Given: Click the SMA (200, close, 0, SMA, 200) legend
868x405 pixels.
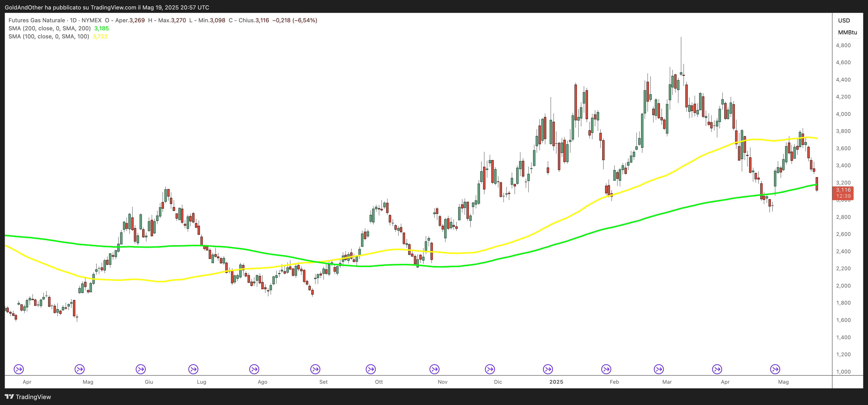Looking at the screenshot, I should tap(50, 28).
